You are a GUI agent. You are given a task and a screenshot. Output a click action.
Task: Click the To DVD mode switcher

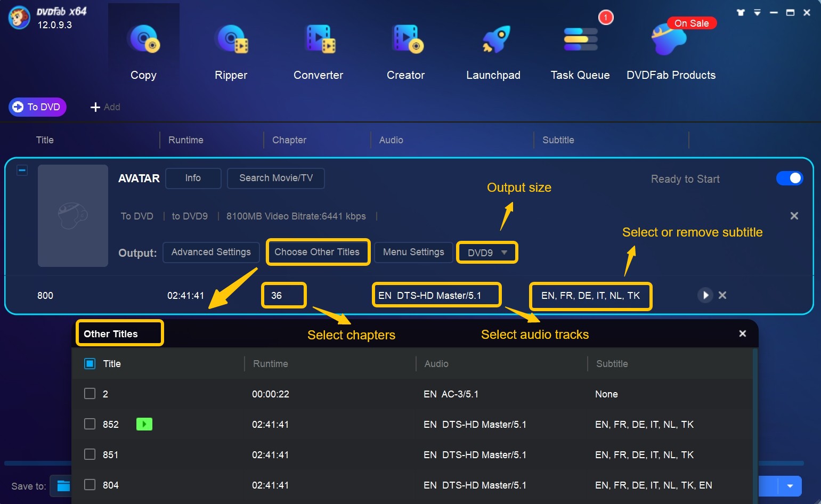coord(37,107)
